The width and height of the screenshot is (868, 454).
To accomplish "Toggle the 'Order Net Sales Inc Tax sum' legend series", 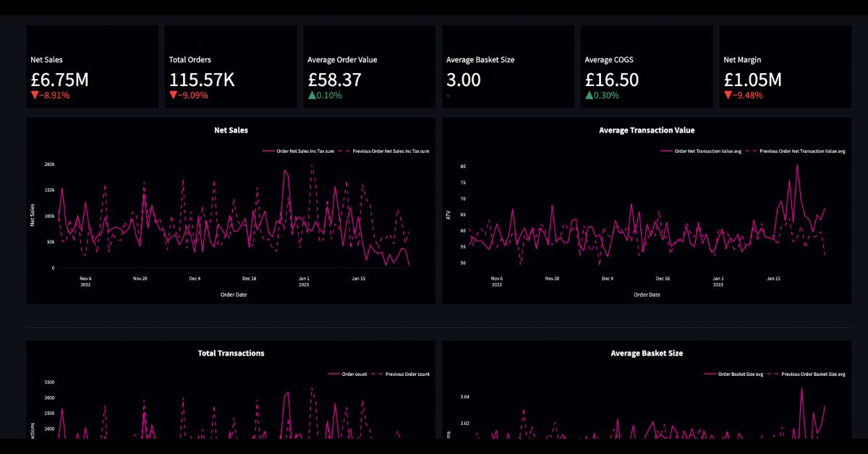I will pyautogui.click(x=299, y=151).
